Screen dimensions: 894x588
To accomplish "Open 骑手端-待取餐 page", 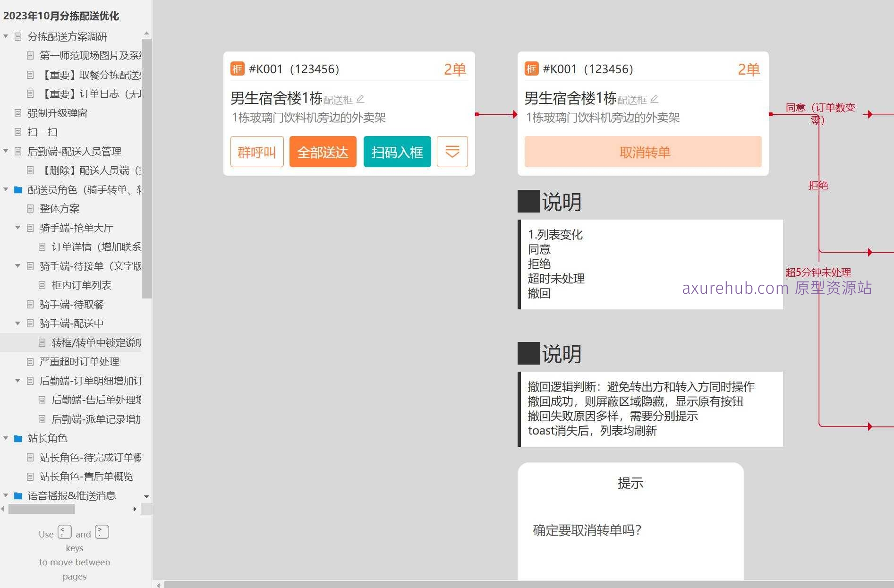I will [x=71, y=304].
